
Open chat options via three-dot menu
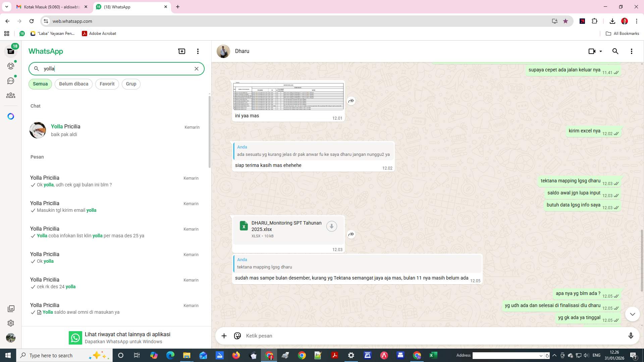click(x=632, y=51)
